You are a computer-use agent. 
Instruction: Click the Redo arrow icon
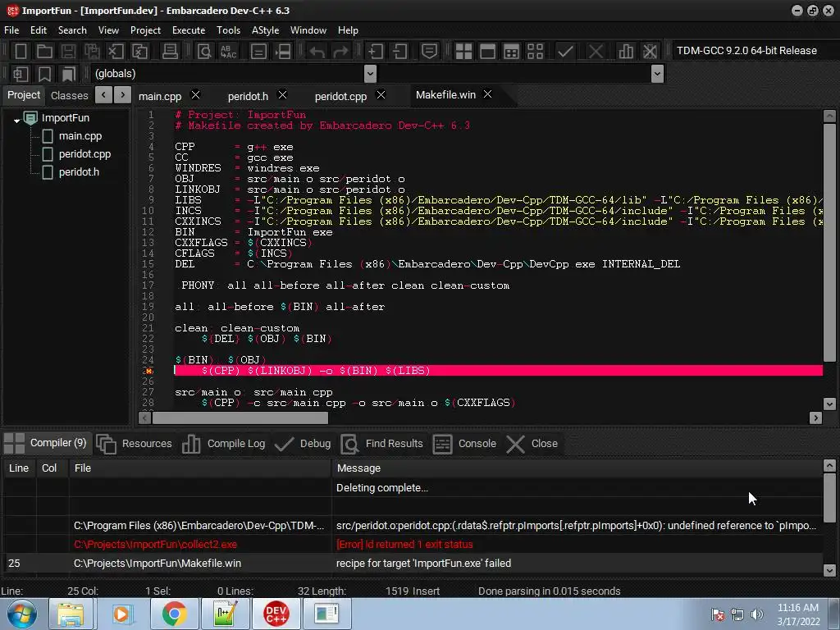(x=340, y=52)
